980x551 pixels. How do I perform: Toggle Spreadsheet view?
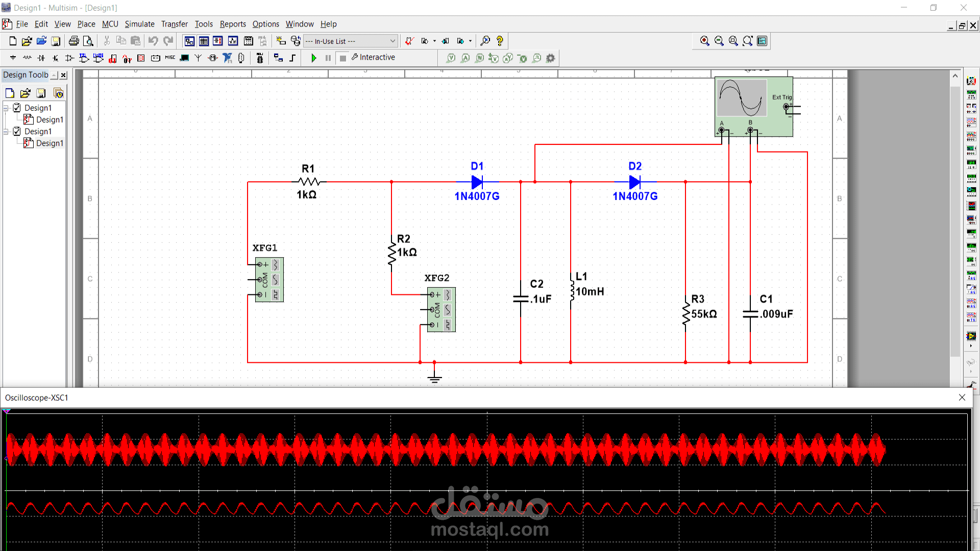[204, 41]
